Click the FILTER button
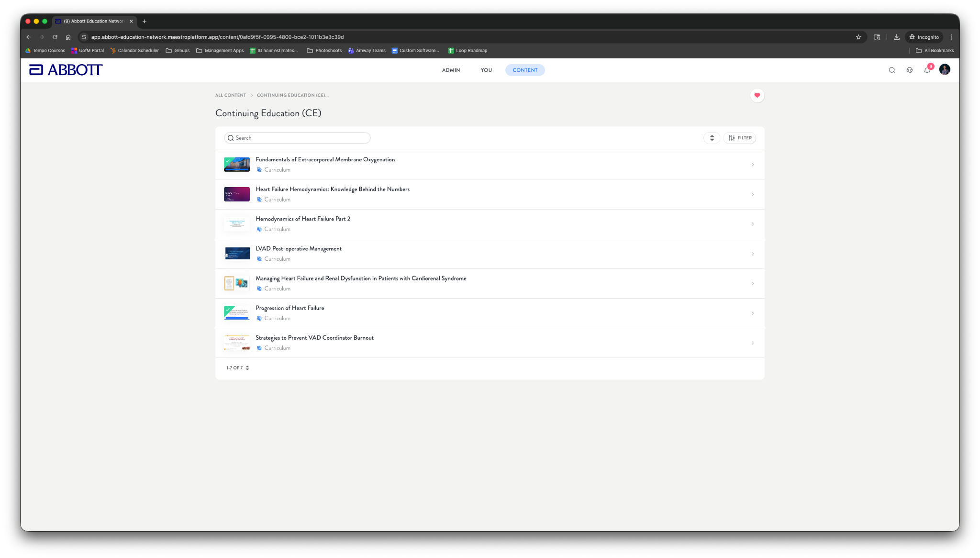980x558 pixels. (x=740, y=138)
